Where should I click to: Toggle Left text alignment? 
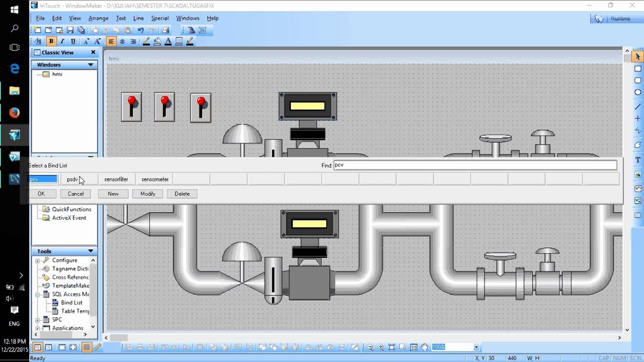pos(111,41)
